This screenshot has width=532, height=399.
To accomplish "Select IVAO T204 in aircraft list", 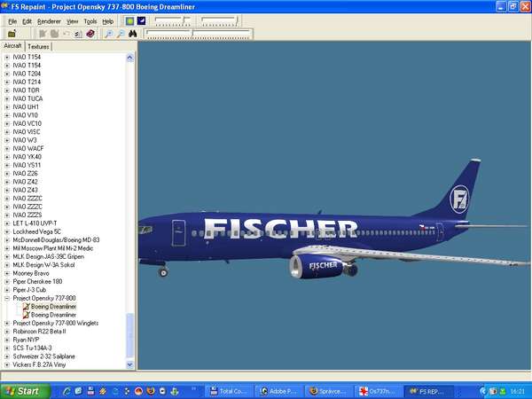I will (27, 74).
